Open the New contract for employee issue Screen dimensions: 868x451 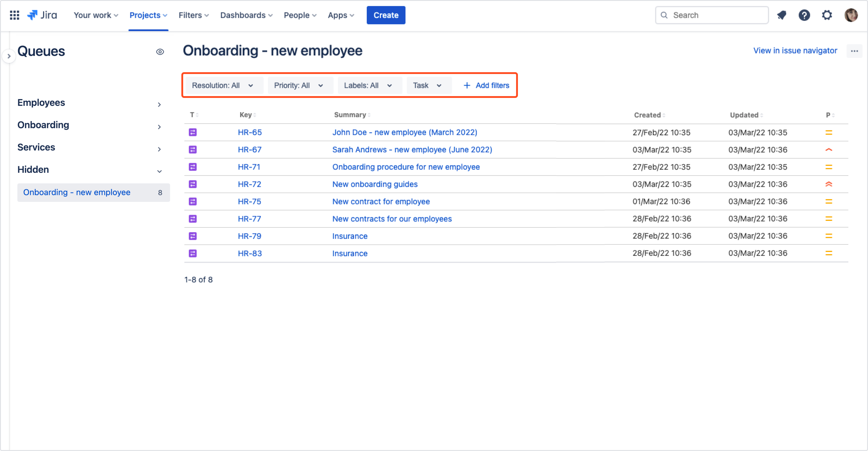pyautogui.click(x=381, y=201)
